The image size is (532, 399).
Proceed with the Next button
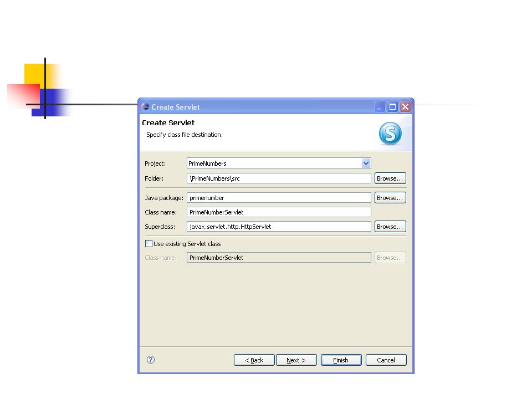(x=296, y=360)
